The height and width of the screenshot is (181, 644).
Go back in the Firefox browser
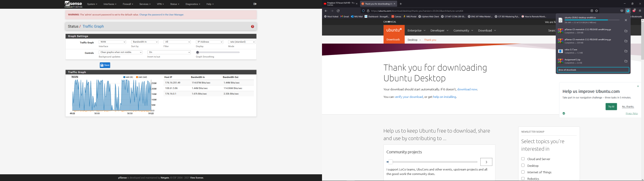[326, 11]
